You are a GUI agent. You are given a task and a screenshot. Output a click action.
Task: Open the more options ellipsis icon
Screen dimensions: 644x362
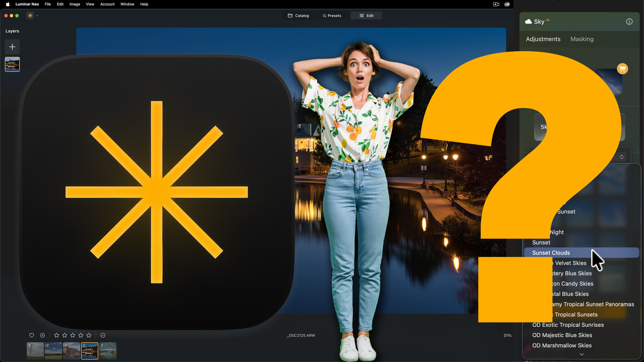coord(103,335)
